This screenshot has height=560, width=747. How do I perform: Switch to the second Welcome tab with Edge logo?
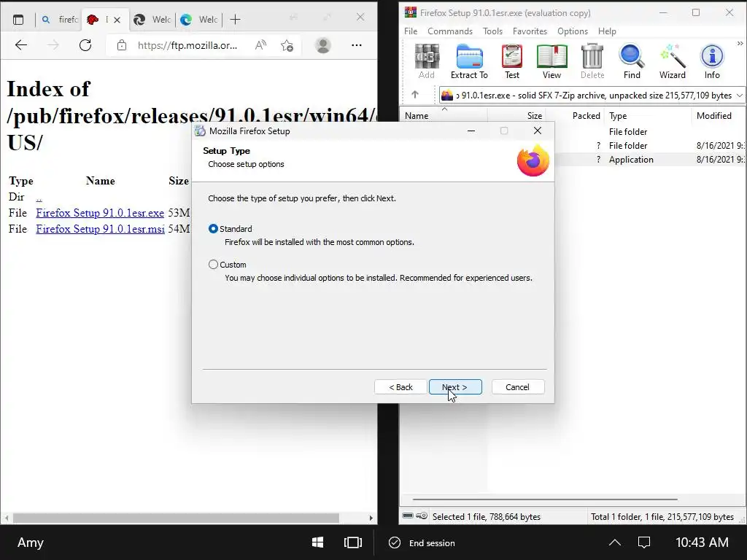pyautogui.click(x=198, y=20)
